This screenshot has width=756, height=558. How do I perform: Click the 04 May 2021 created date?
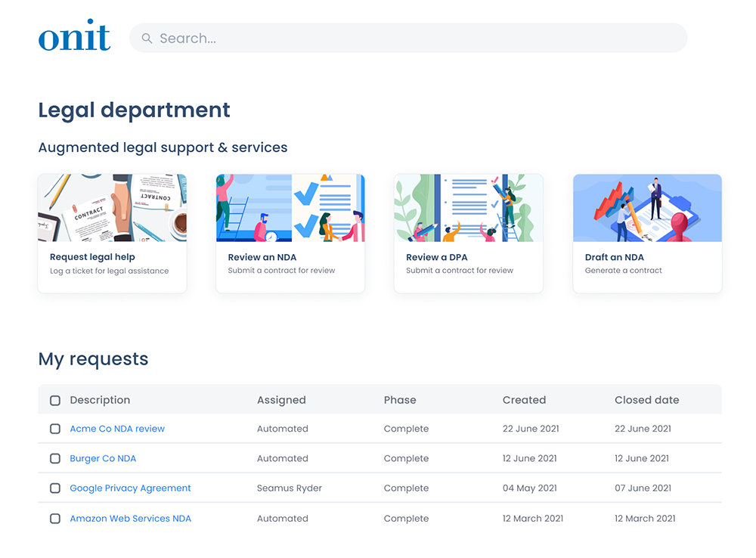(x=530, y=488)
